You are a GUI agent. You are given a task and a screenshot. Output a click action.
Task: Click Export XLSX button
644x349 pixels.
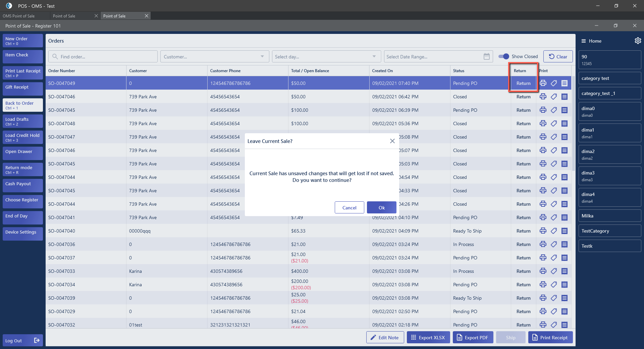click(428, 338)
